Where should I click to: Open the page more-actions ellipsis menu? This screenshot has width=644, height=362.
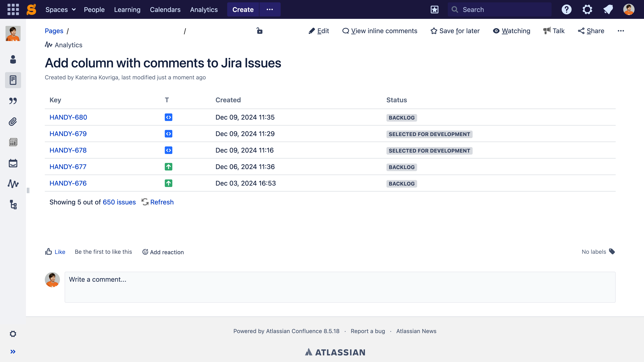(x=621, y=31)
